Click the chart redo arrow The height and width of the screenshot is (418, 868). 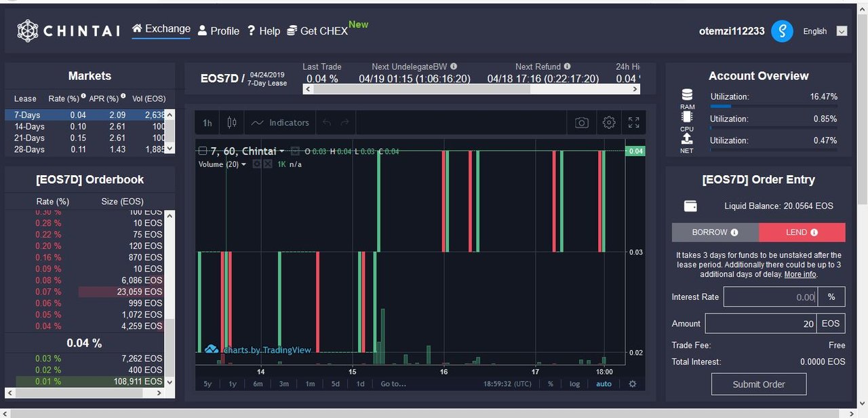[344, 123]
